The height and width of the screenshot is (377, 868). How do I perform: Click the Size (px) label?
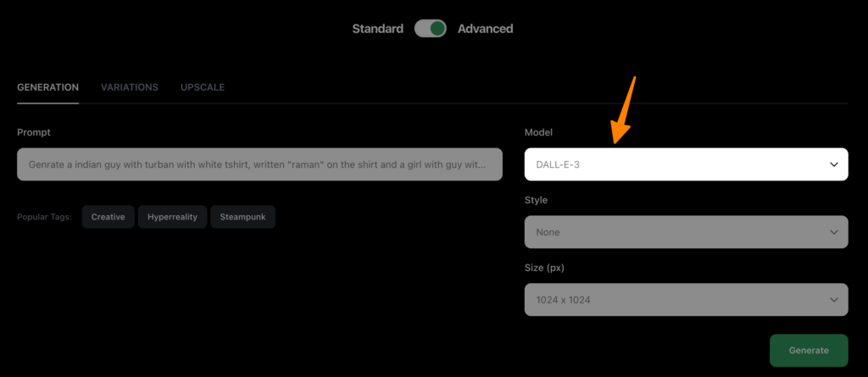544,269
